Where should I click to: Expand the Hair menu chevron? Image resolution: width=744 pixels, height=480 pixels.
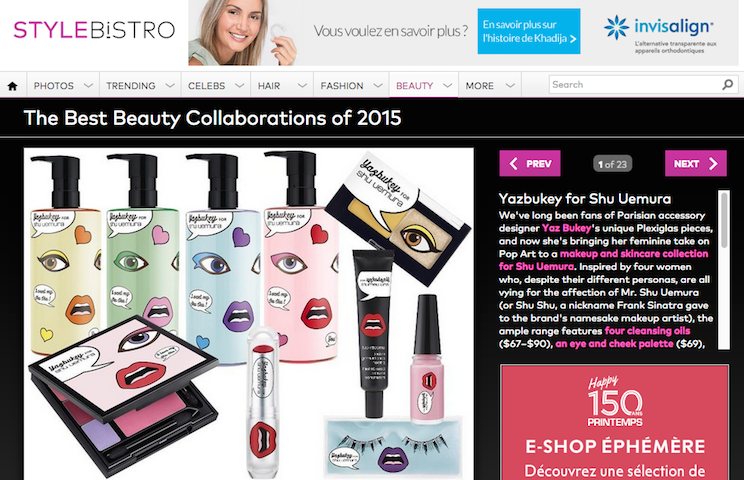(x=302, y=86)
